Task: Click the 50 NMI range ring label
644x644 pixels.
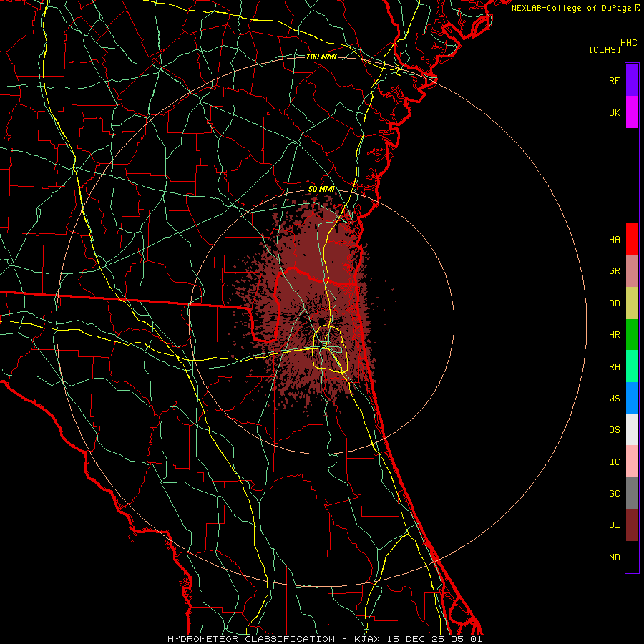Action: pyautogui.click(x=321, y=189)
